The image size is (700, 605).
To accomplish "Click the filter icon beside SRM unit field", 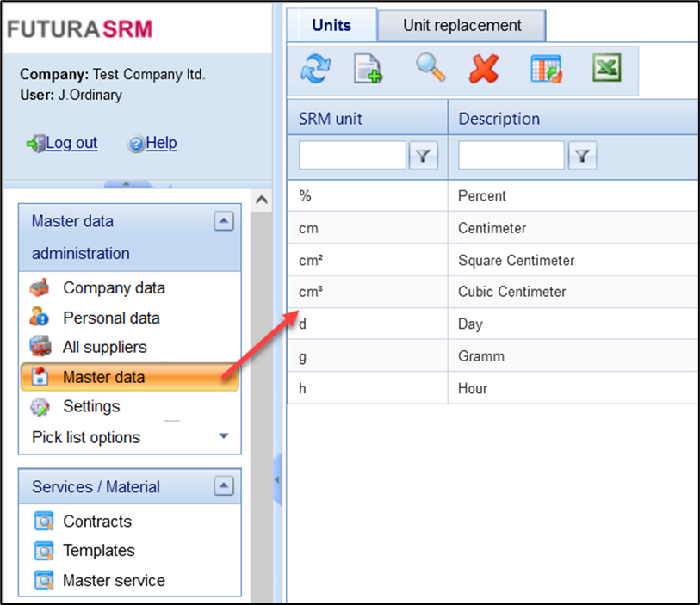I will coord(424,156).
